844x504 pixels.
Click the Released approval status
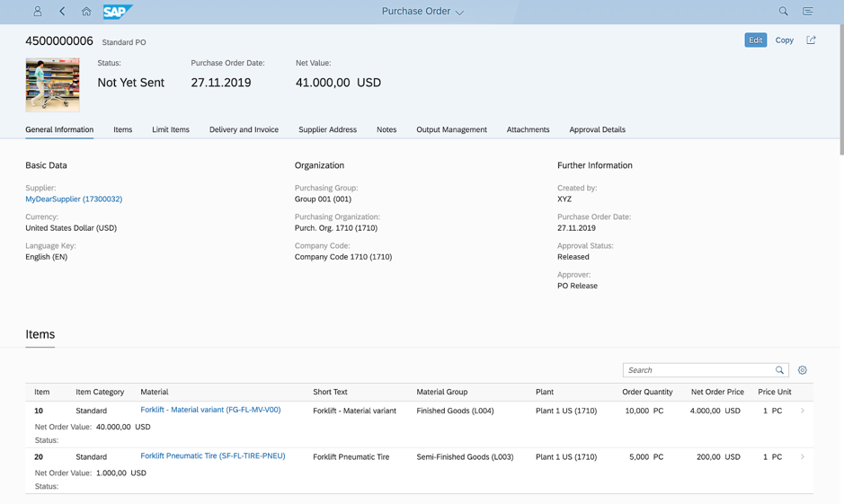coord(573,257)
